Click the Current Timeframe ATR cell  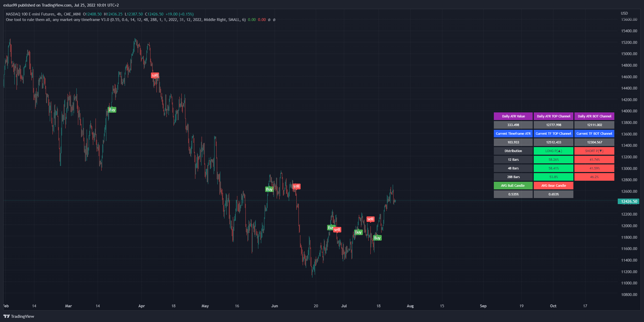click(513, 134)
